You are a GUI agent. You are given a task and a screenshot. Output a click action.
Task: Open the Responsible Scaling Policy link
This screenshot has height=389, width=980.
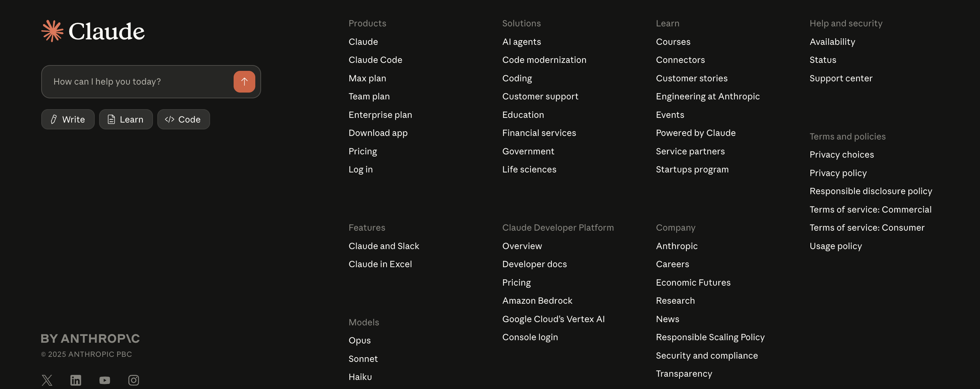coord(710,337)
